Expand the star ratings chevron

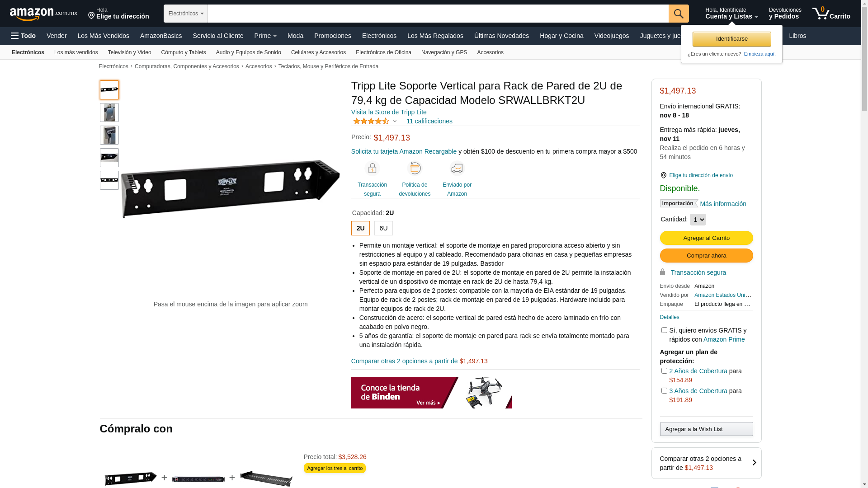click(x=395, y=121)
